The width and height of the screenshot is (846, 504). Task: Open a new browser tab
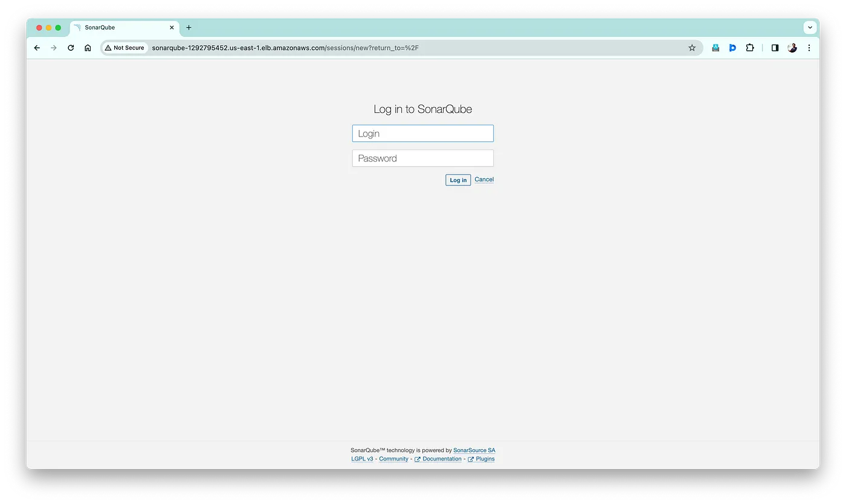189,27
